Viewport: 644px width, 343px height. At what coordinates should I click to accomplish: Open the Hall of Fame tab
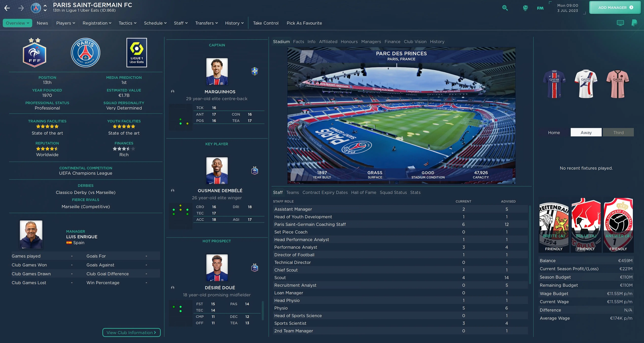(x=363, y=192)
